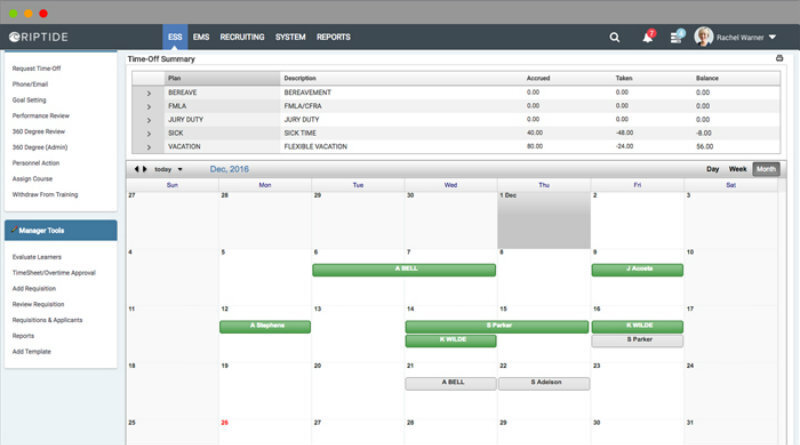Open the EMS tab

click(201, 37)
